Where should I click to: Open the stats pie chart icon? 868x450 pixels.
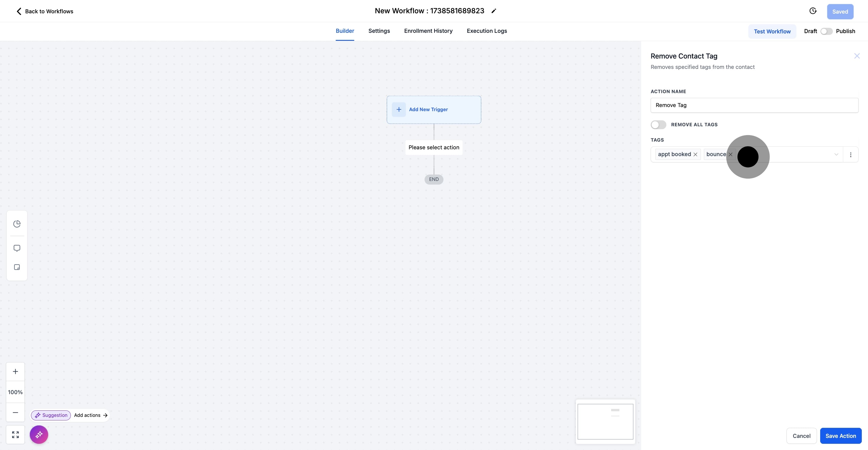pyautogui.click(x=17, y=224)
